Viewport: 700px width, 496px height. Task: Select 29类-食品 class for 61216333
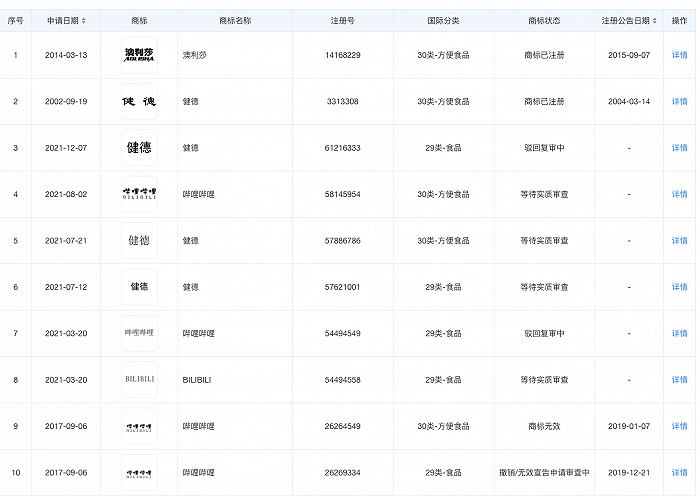443,148
